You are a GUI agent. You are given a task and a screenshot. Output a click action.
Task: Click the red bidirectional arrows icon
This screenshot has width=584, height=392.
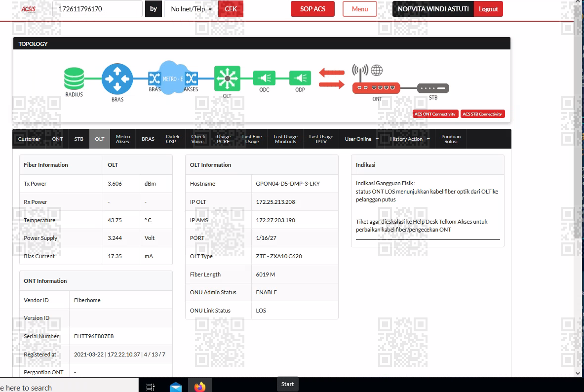coord(331,78)
